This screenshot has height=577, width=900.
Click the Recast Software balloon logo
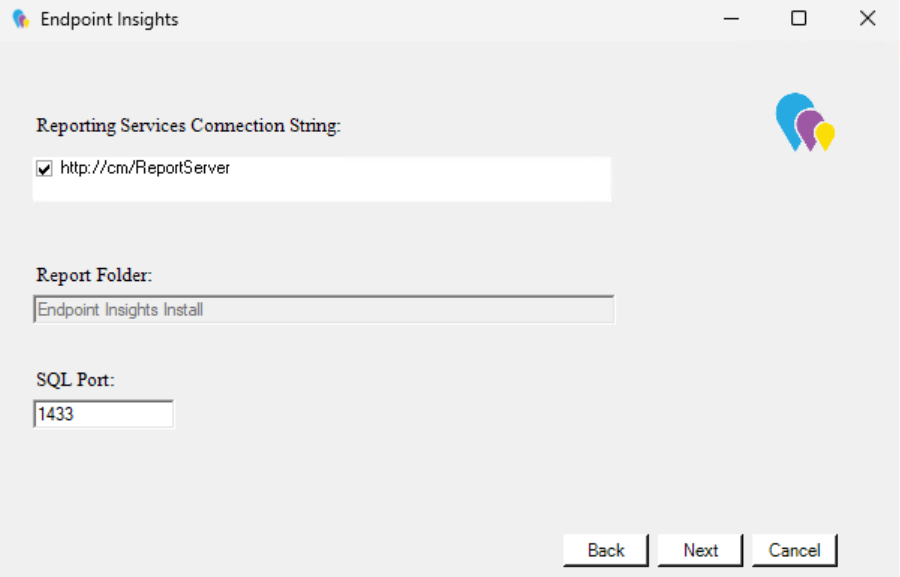tap(806, 120)
